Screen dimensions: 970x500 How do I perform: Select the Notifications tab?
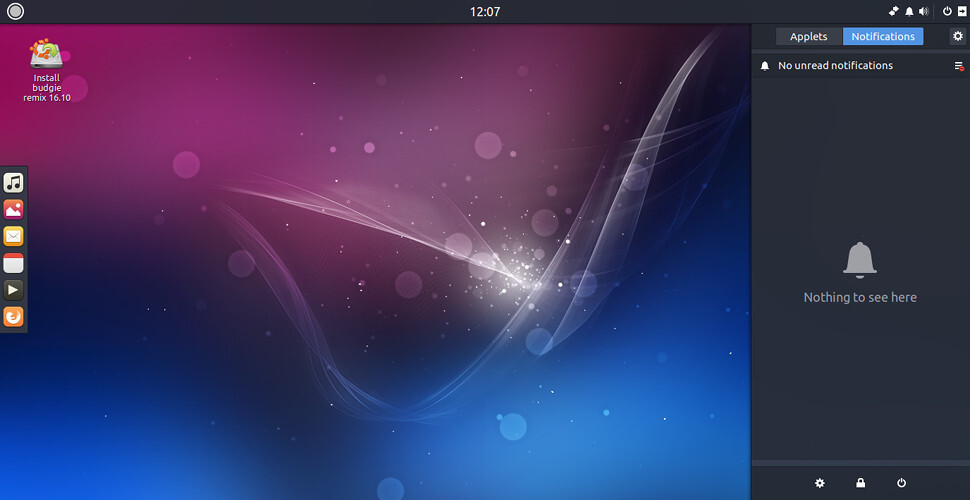coord(883,37)
